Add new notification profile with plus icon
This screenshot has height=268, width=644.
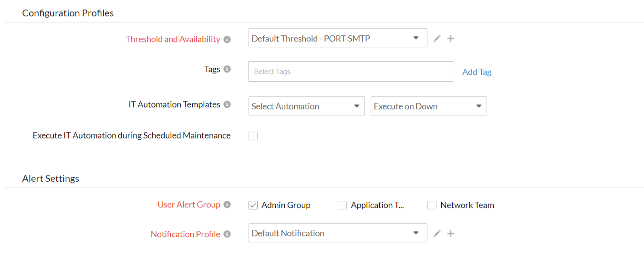451,234
